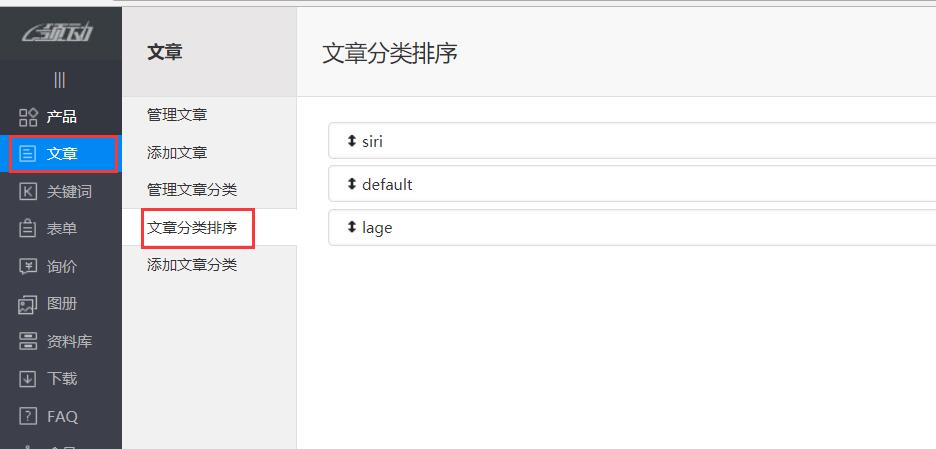Click the sort handle on lage row

[351, 228]
